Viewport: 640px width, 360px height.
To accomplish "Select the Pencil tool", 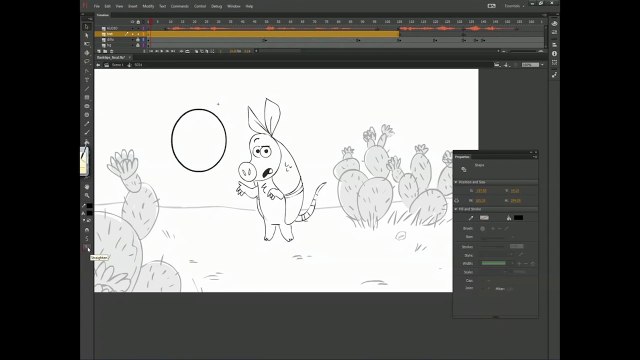I will (x=87, y=124).
